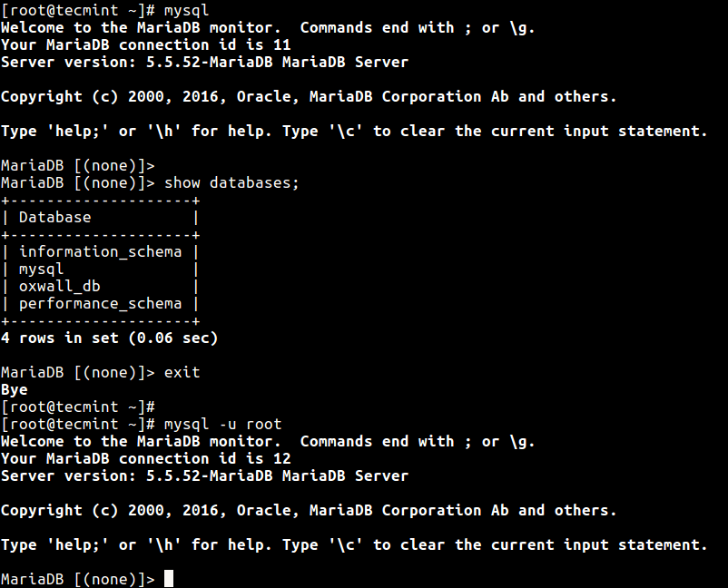Click the server version line under connection id 11
The width and height of the screenshot is (728, 588).
[x=204, y=62]
